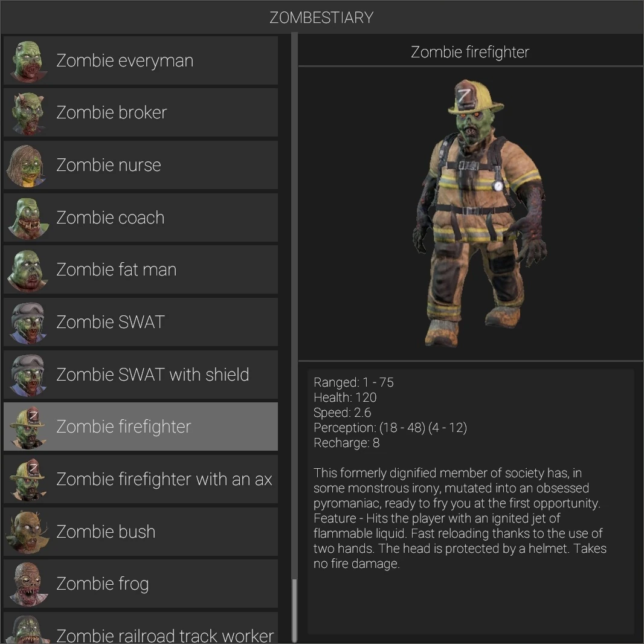Click the Zombie frog head icon
Viewport: 644px width, 644px height.
pyautogui.click(x=28, y=584)
